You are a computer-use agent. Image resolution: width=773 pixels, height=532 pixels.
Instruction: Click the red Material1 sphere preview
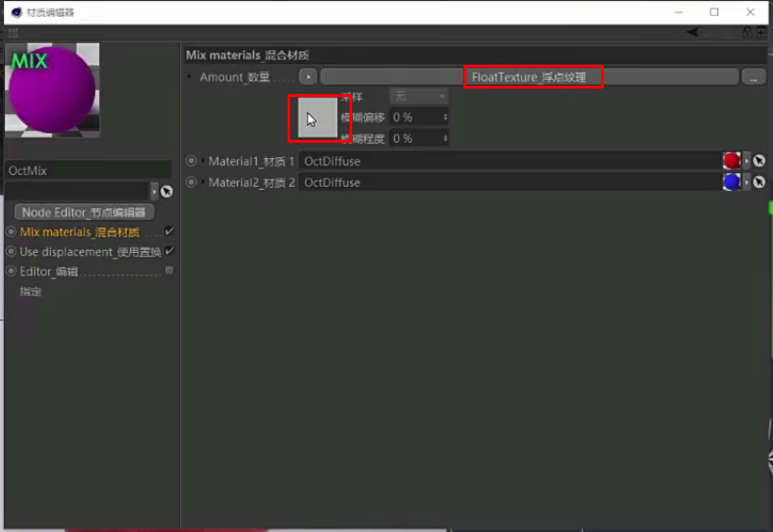click(731, 161)
